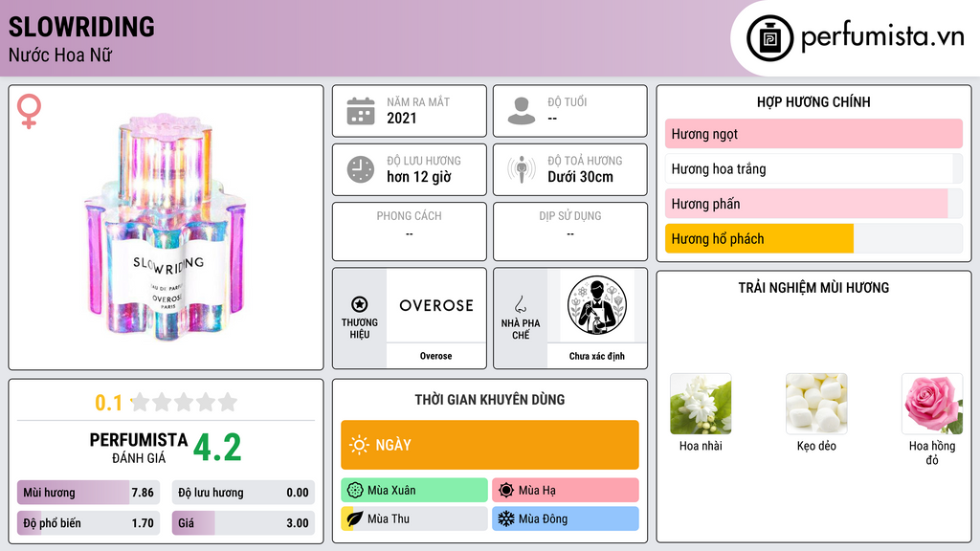The height and width of the screenshot is (551, 980).
Task: Select the Mùa Đông season chip
Action: tap(566, 518)
